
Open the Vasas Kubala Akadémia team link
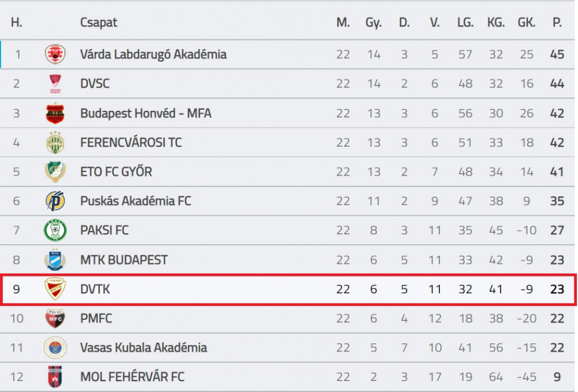pyautogui.click(x=143, y=348)
